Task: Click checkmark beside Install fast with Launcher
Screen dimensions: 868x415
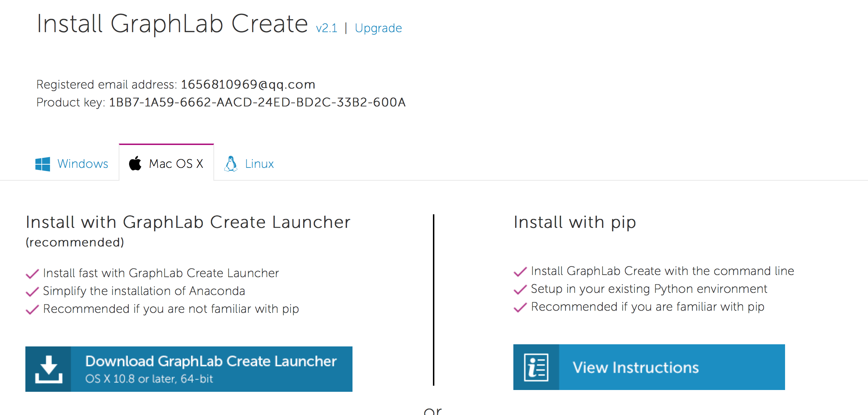Action: [x=32, y=274]
